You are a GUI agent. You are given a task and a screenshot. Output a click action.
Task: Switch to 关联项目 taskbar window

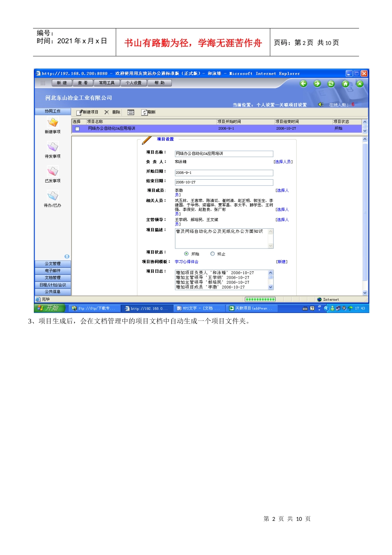click(252, 308)
